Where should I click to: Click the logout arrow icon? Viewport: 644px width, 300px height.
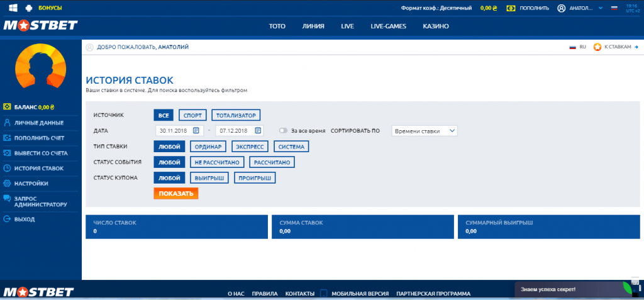6,219
